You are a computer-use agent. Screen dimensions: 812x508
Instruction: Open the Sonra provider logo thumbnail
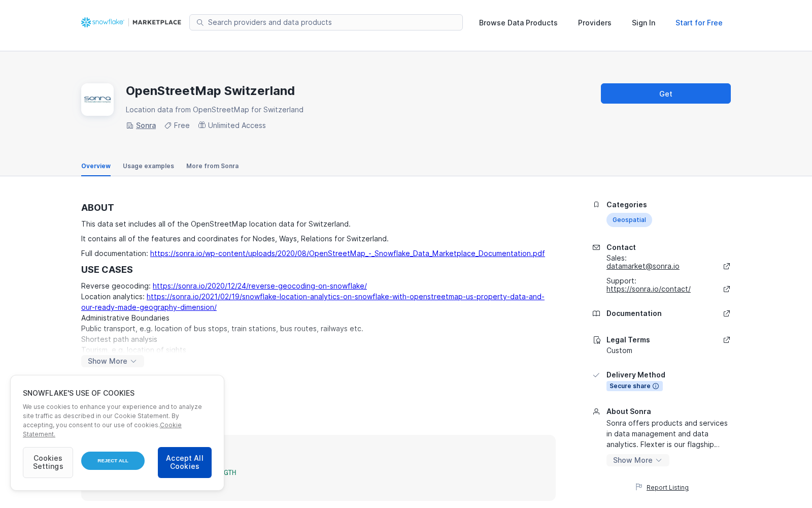pyautogui.click(x=97, y=100)
